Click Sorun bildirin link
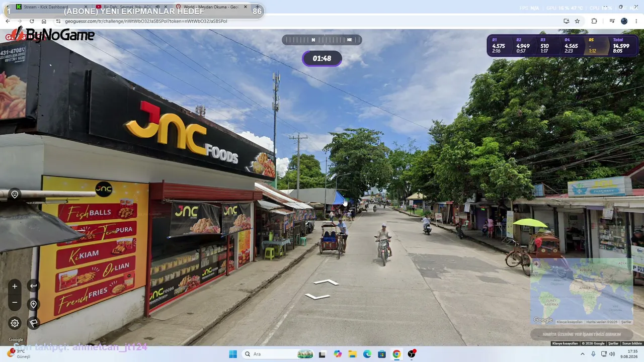This screenshot has width=644, height=362. coord(632,343)
